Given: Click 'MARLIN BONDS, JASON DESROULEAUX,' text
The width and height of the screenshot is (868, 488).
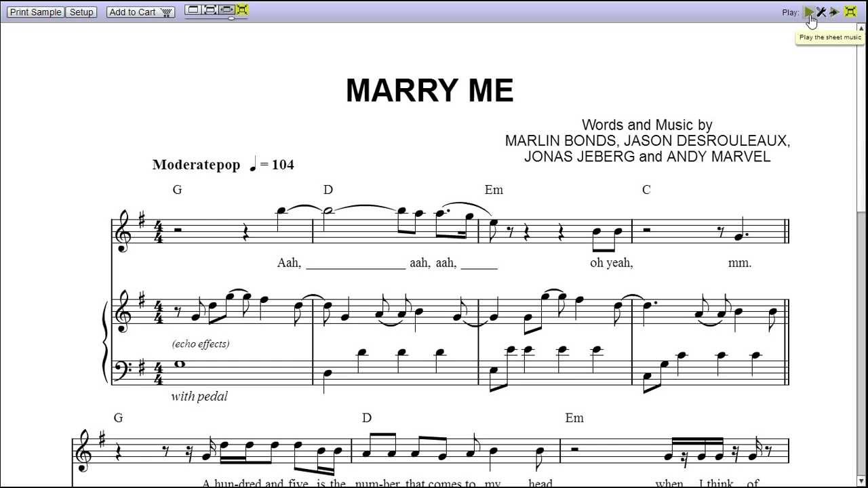Looking at the screenshot, I should (648, 141).
